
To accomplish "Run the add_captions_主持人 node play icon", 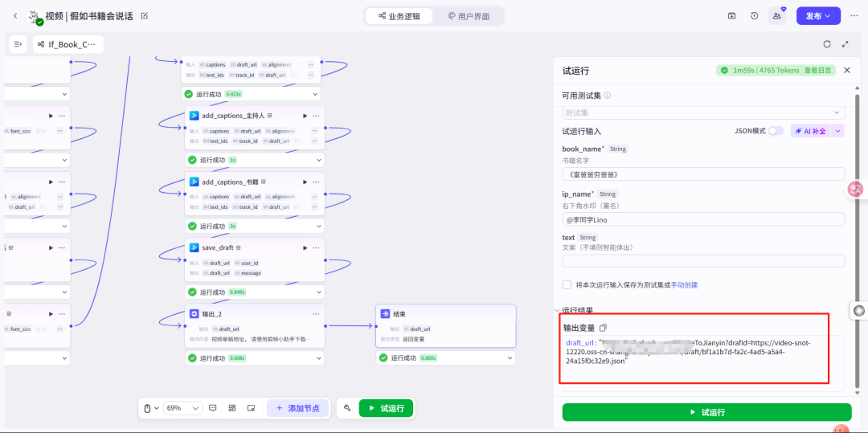I will (x=305, y=116).
